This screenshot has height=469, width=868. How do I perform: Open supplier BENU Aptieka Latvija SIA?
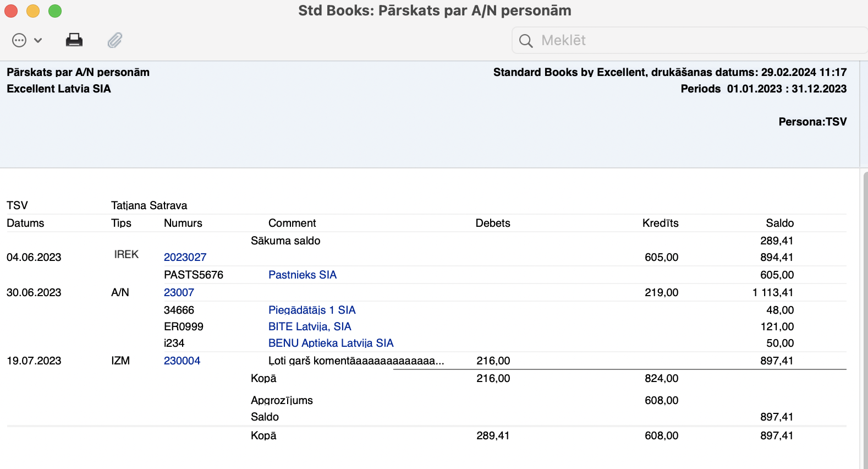[331, 343]
